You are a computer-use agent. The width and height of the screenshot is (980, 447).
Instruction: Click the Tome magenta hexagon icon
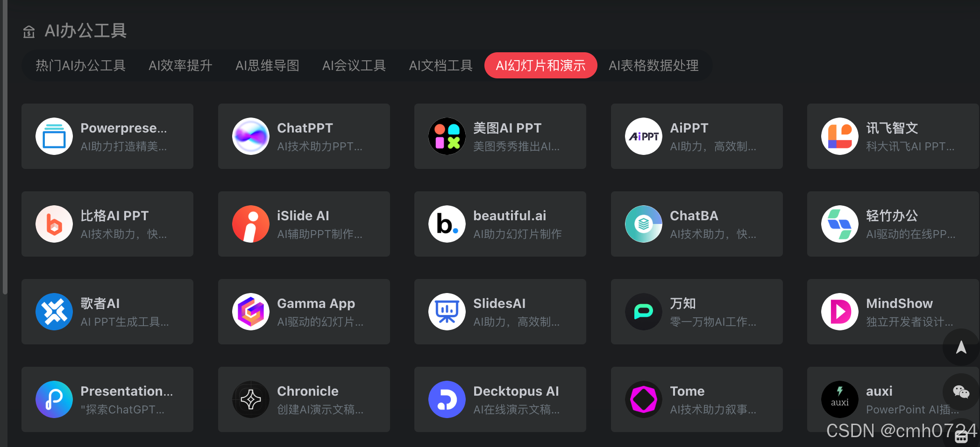point(644,399)
